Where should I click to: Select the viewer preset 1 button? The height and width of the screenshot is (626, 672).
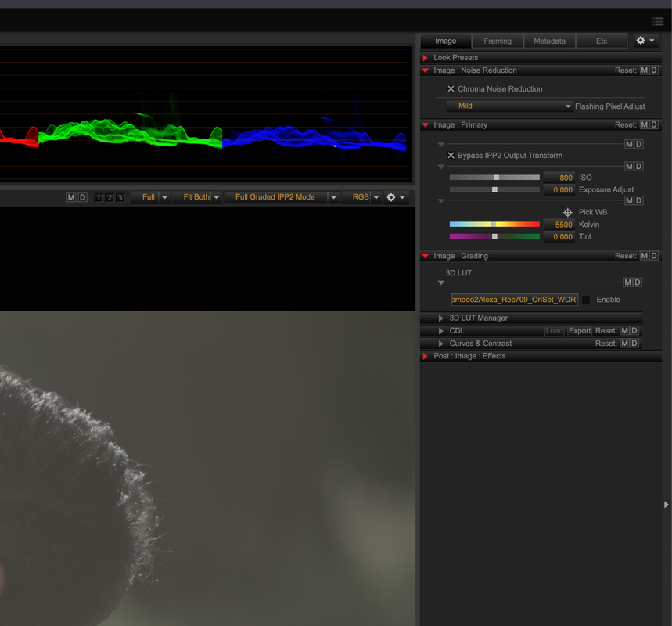click(x=99, y=197)
